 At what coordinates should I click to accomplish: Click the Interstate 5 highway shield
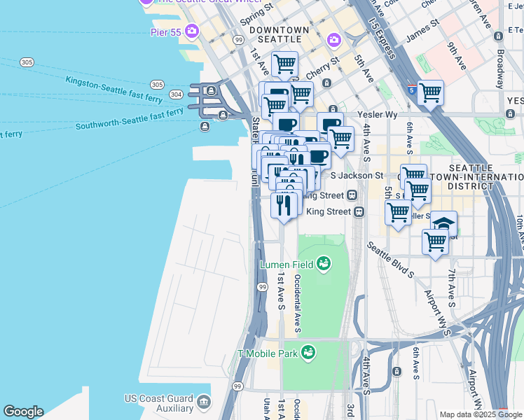[x=412, y=90]
